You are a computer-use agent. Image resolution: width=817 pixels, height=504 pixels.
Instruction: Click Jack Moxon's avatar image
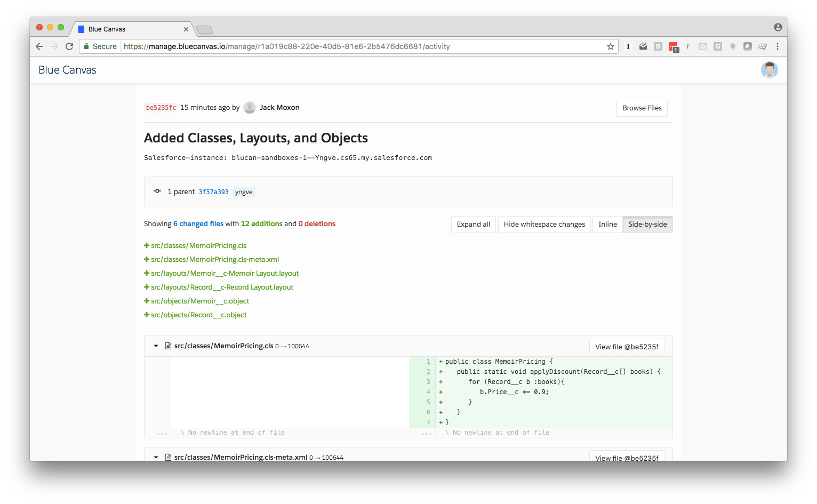[250, 108]
